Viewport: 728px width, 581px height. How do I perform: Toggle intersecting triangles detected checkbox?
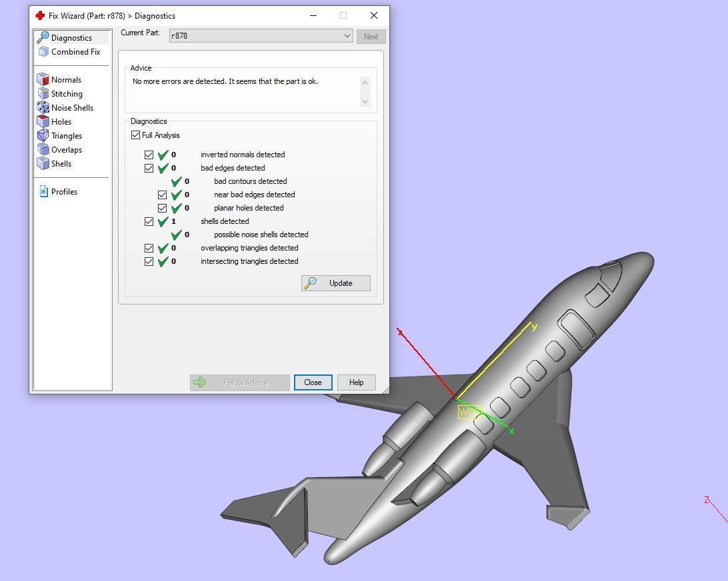point(149,261)
